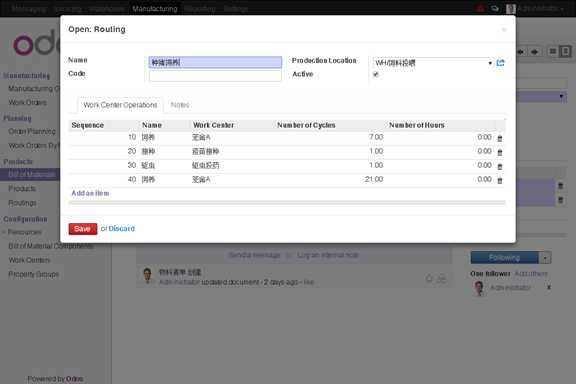Click the message author's avatar photo

[148, 276]
